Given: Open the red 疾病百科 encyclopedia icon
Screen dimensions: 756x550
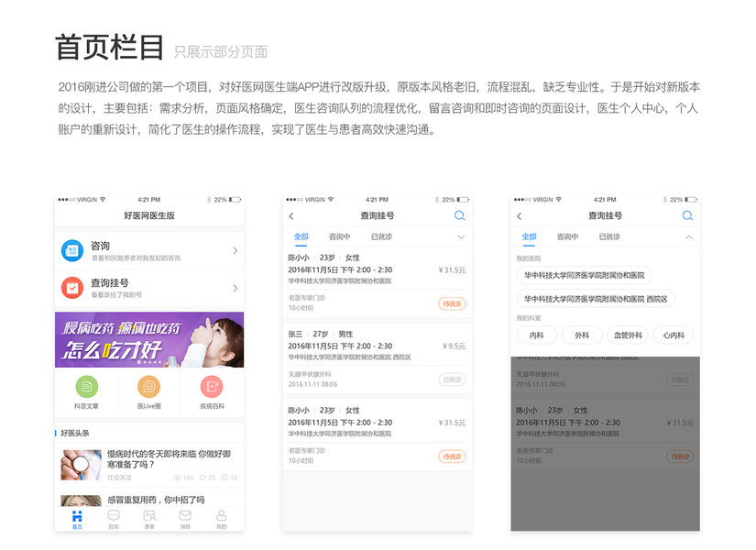Looking at the screenshot, I should click(212, 387).
